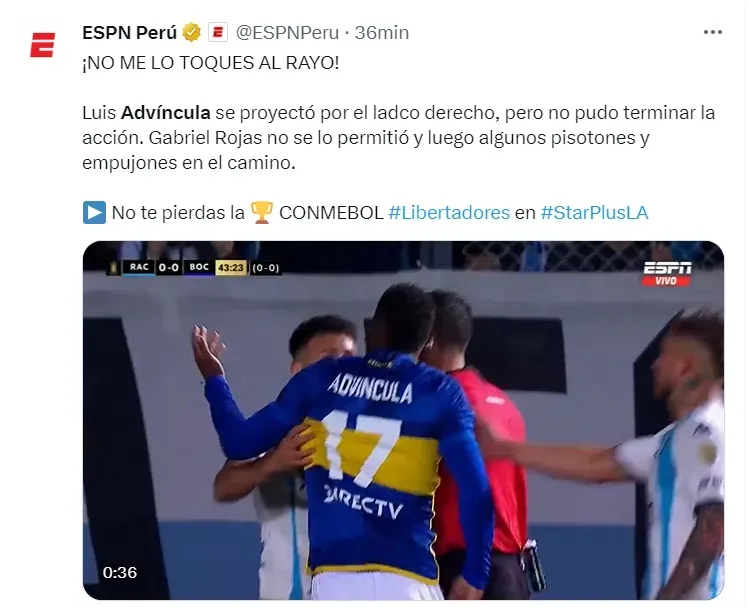Viewport: 751px width, 607px height.
Task: Click the ESPN VIVO logo in video
Action: 667,274
